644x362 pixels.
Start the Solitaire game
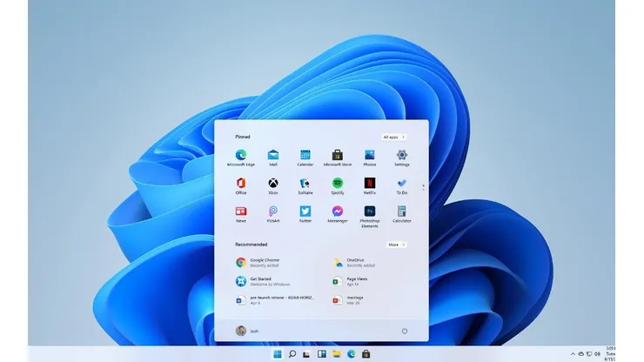[x=305, y=186]
